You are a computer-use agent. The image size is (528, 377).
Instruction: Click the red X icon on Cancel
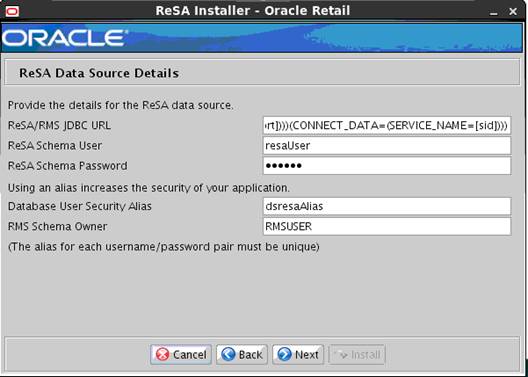[x=163, y=354]
